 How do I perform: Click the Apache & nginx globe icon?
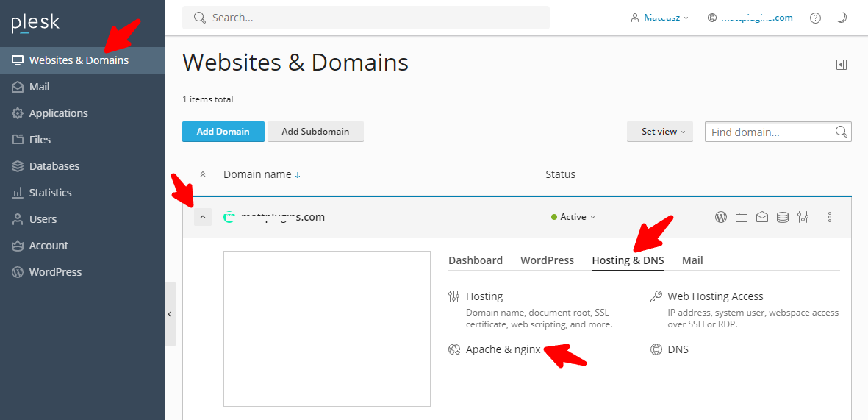454,349
